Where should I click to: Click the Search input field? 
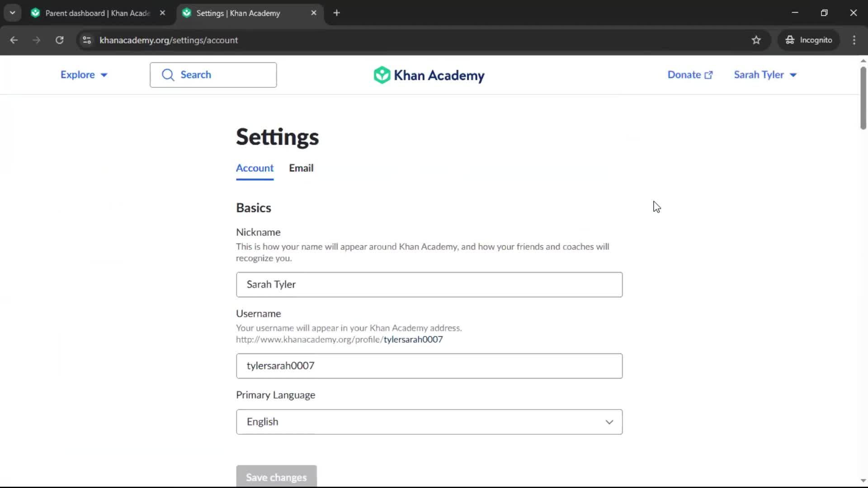[213, 75]
